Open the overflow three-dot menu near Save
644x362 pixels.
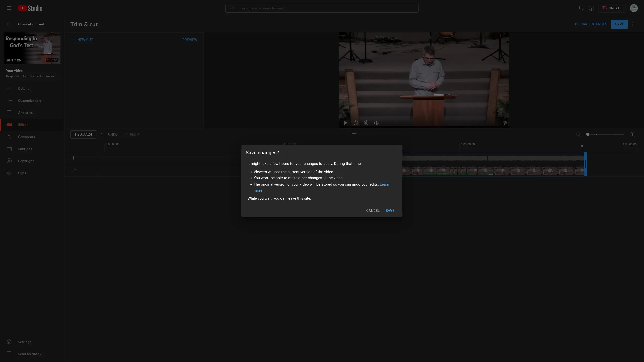633,24
